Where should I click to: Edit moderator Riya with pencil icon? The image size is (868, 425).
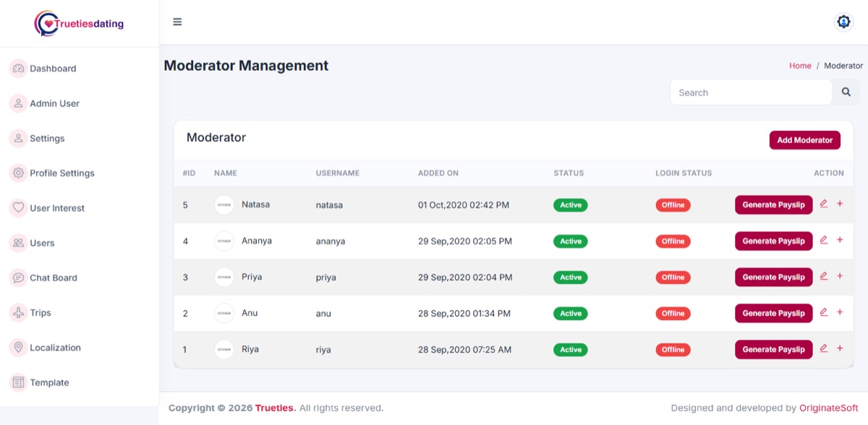pos(823,348)
